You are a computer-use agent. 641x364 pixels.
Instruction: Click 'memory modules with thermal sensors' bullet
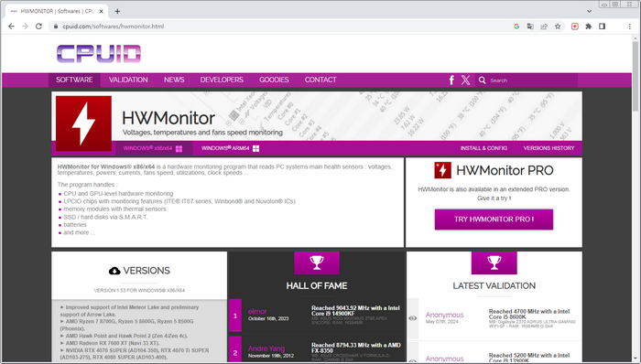[x=114, y=209]
